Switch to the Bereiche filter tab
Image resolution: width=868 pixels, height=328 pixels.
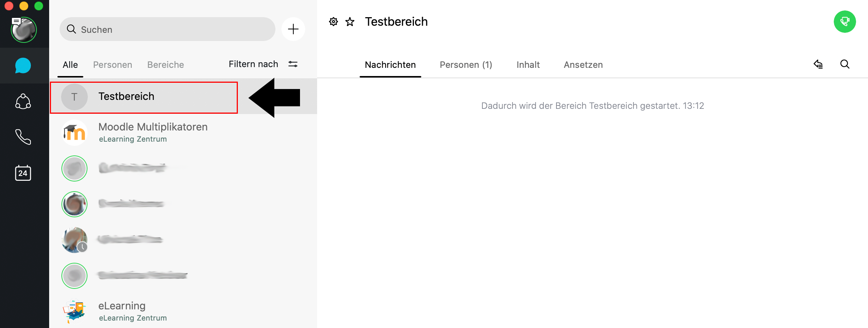click(x=166, y=65)
